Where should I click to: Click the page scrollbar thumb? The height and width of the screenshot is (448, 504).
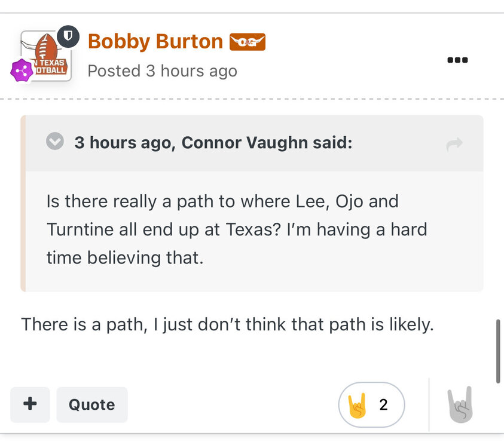click(x=498, y=351)
